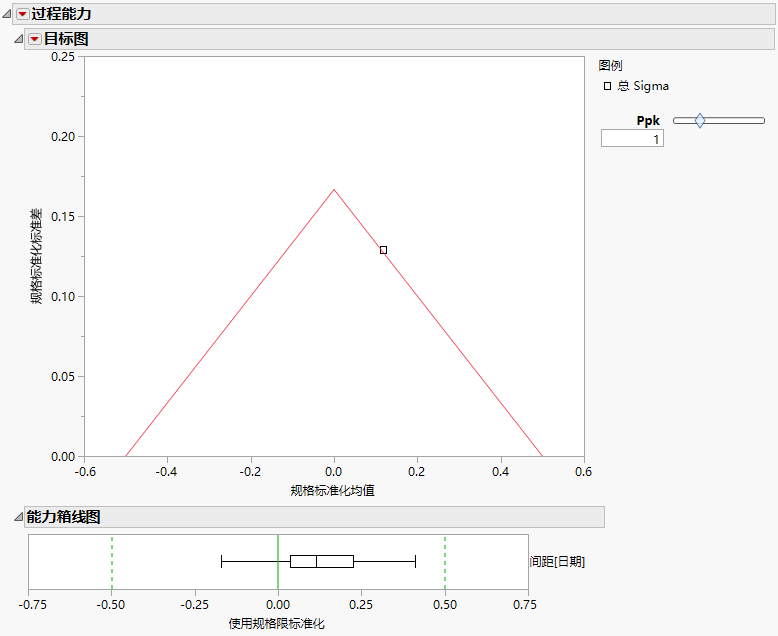Image resolution: width=778 pixels, height=636 pixels.
Task: Click the 过程能力 section title
Action: click(x=62, y=14)
